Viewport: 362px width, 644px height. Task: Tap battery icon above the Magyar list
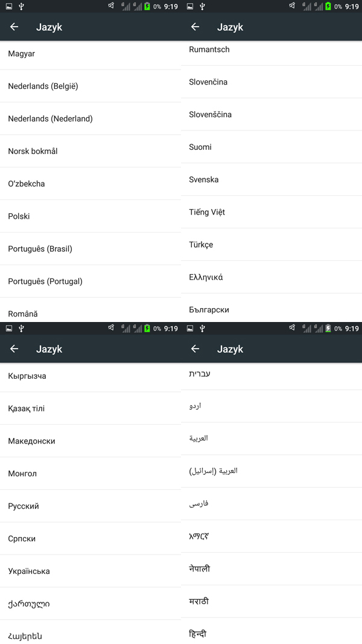(147, 6)
